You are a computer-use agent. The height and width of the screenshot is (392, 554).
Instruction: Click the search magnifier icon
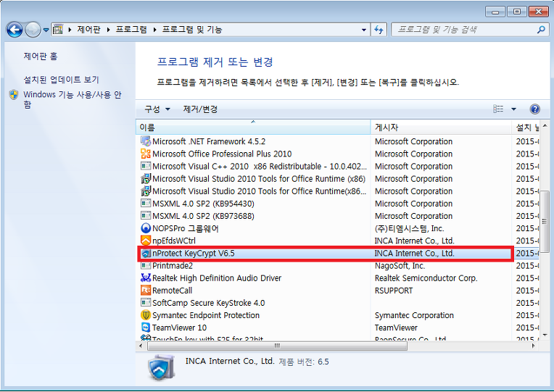point(541,30)
